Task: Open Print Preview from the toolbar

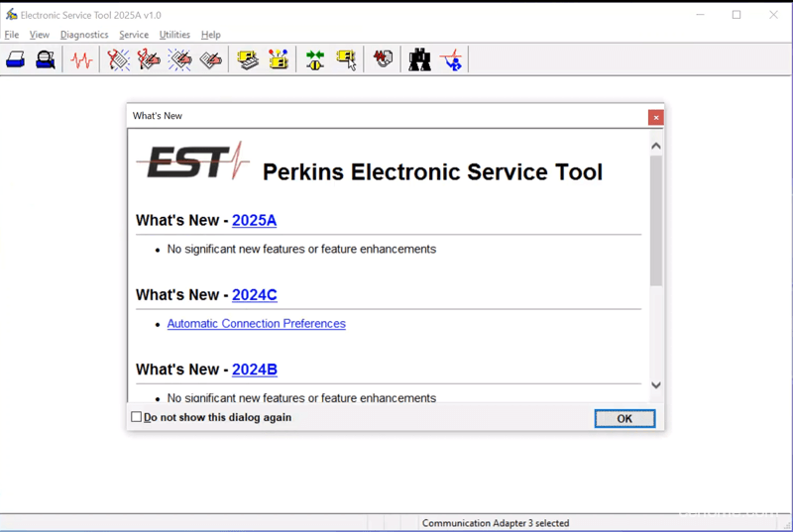Action: (46, 60)
